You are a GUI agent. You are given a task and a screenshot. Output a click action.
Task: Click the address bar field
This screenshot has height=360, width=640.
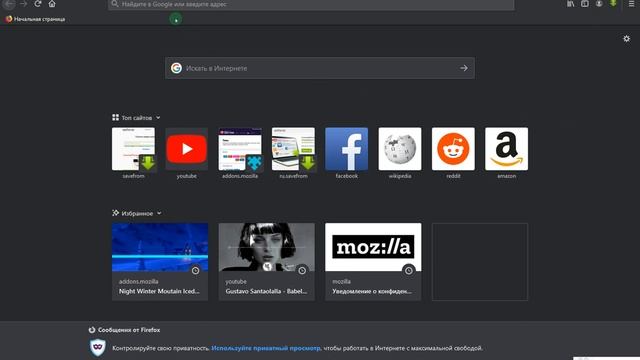coord(311,4)
